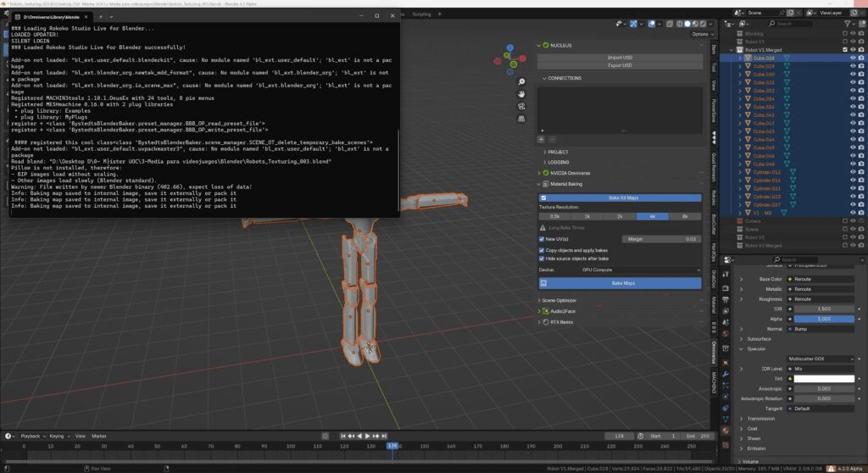The height and width of the screenshot is (473, 868).
Task: Open the Playback menu in timeline
Action: pos(31,436)
